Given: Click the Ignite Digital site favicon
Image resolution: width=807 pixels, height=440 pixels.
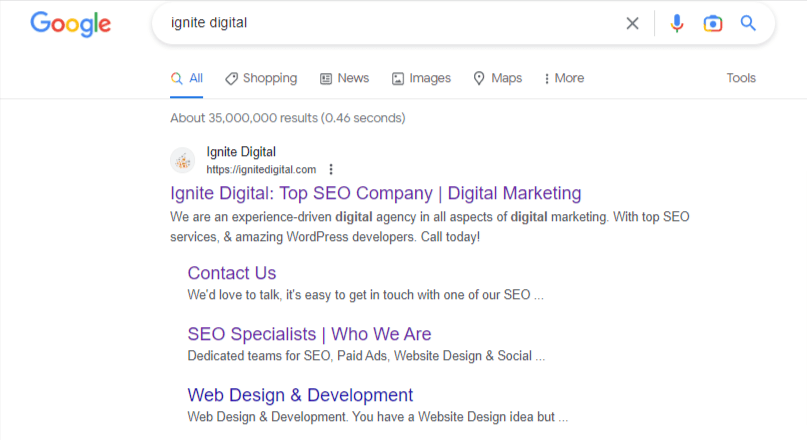Looking at the screenshot, I should 183,160.
